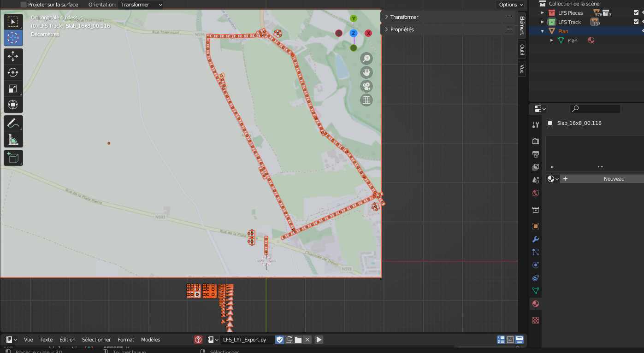The width and height of the screenshot is (644, 353).
Task: Expand the LFS Pieces collection
Action: click(543, 13)
